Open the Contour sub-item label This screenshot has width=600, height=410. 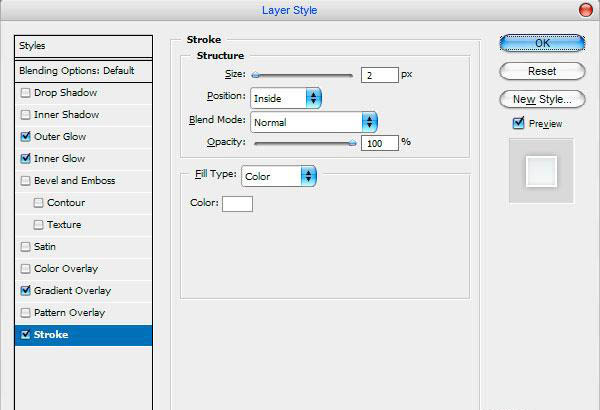coord(66,203)
